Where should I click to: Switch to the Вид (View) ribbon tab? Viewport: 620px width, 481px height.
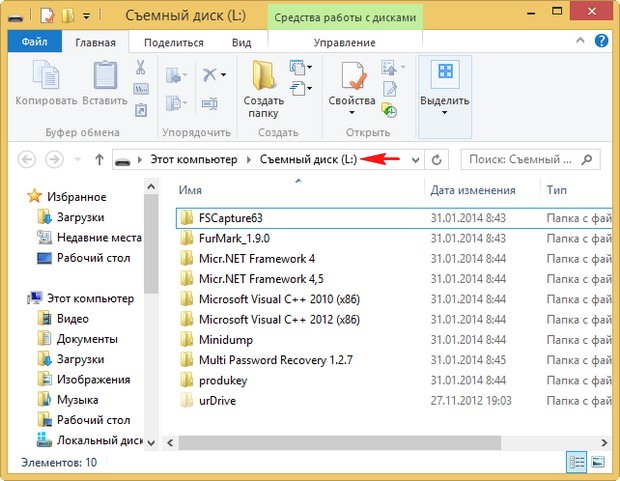(x=241, y=43)
